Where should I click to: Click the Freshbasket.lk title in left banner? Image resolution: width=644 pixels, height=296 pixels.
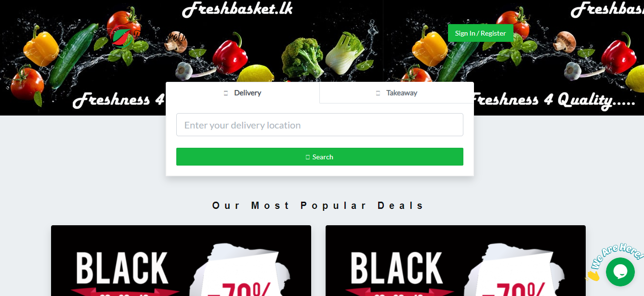click(237, 9)
